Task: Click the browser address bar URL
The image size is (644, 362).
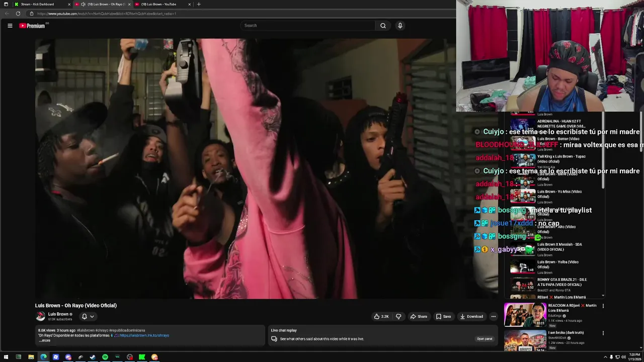Action: pyautogui.click(x=107, y=14)
